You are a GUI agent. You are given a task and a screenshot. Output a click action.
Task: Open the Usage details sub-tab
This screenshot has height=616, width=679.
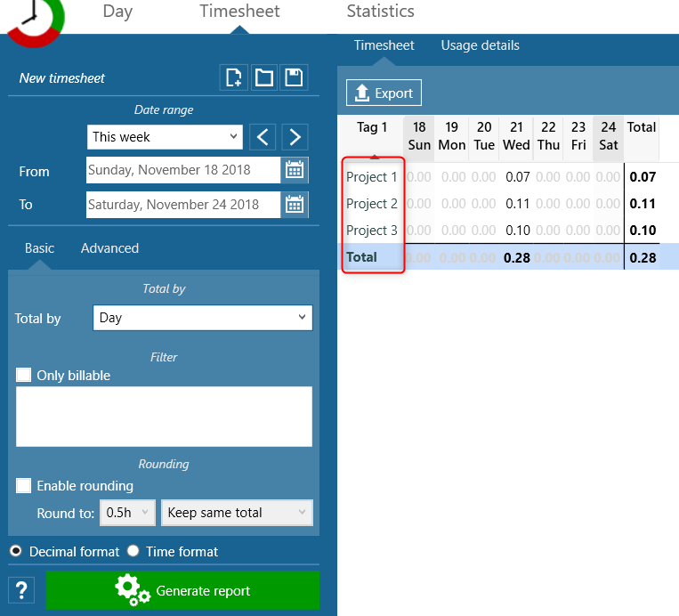(x=480, y=45)
